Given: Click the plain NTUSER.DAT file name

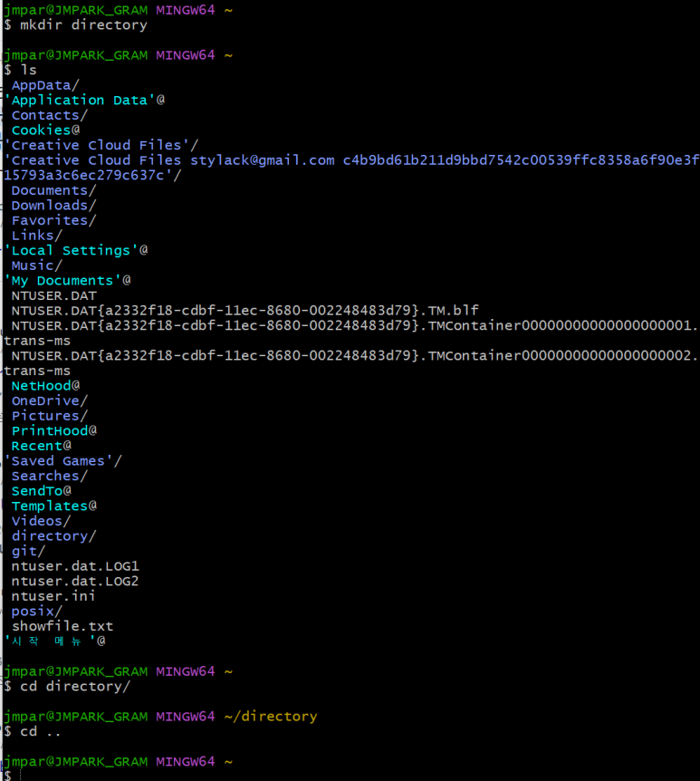Looking at the screenshot, I should 53,295.
